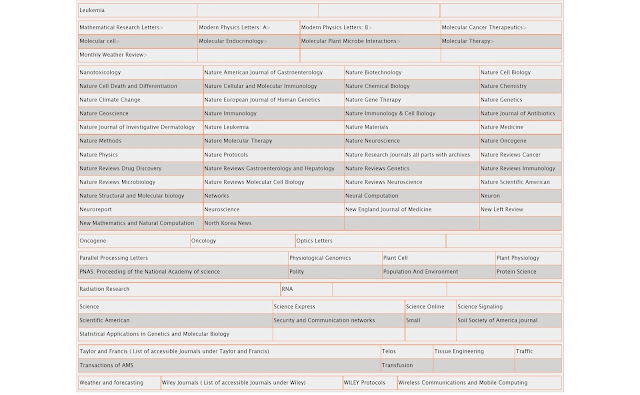The height and width of the screenshot is (395, 640).
Task: Open Nature Journal of Investigative Dermatology
Action: point(137,127)
